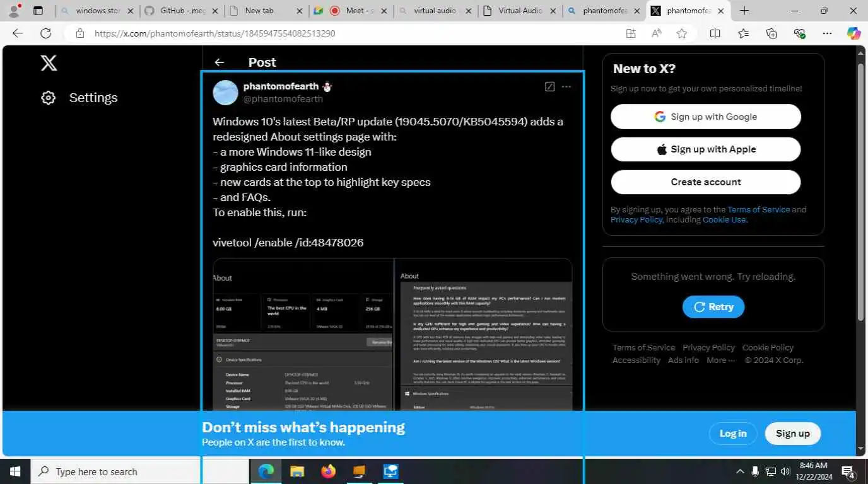Open a new tab with plus button
This screenshot has width=868, height=484.
tap(744, 11)
